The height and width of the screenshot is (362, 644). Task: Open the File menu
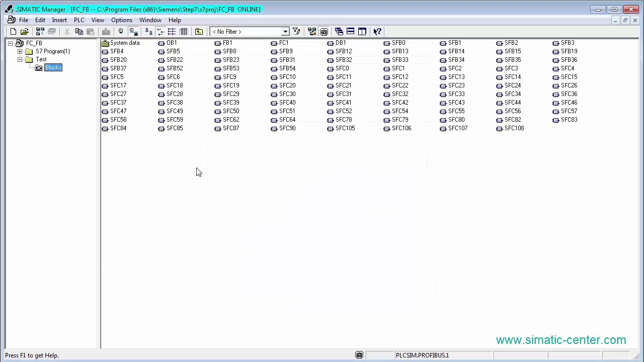(24, 20)
